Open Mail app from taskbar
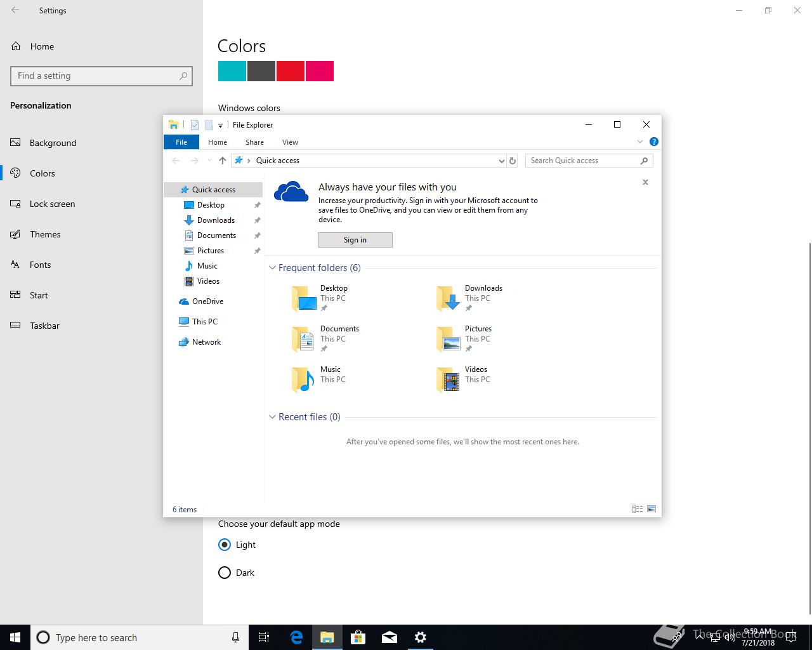Screen dimensions: 812x650 (x=390, y=637)
